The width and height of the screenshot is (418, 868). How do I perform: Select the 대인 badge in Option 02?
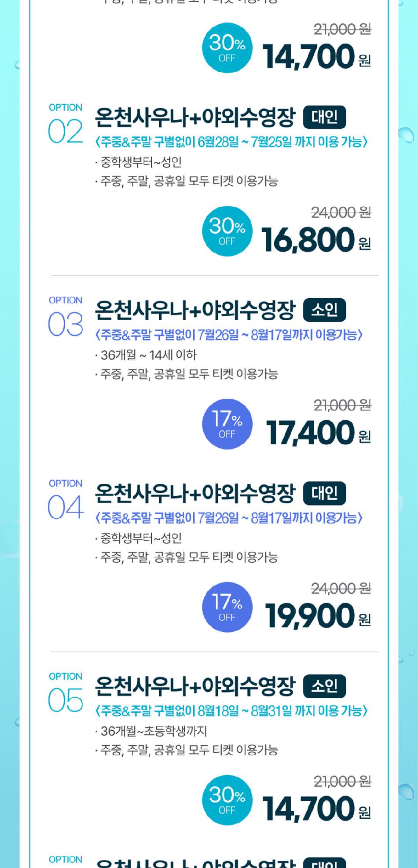click(x=325, y=117)
